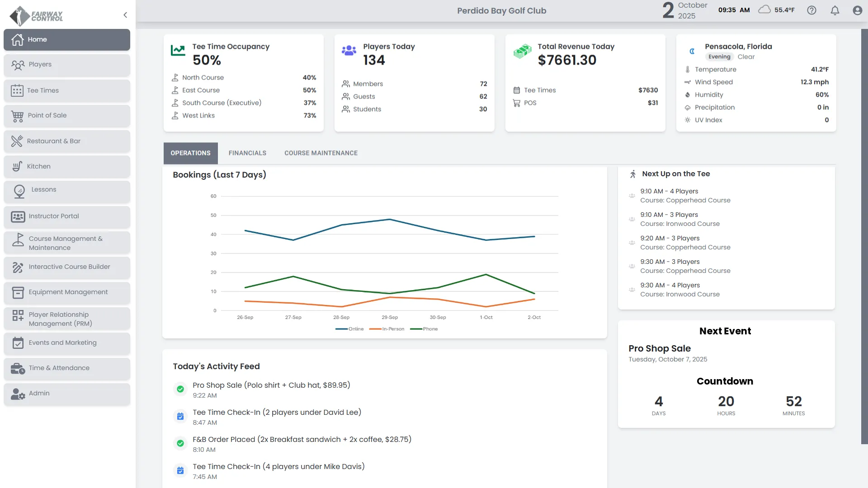Click the Lessons sidebar icon

pos(19,192)
